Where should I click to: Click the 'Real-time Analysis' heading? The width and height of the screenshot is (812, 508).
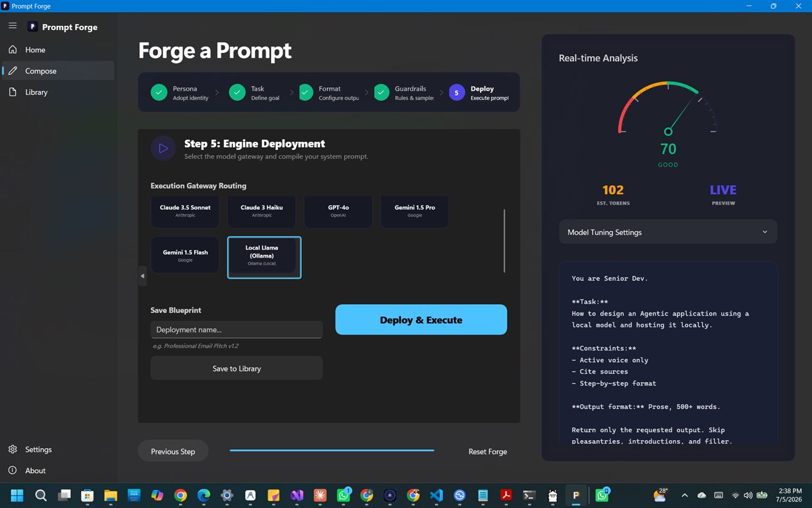coord(598,58)
